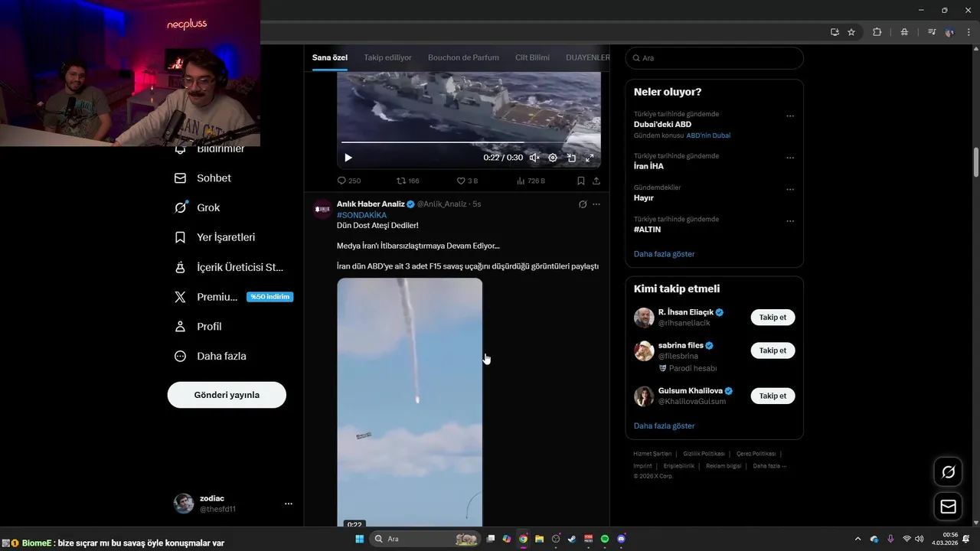Open the Premium sidebar item
Screen dimensions: 980x551
coord(206,297)
